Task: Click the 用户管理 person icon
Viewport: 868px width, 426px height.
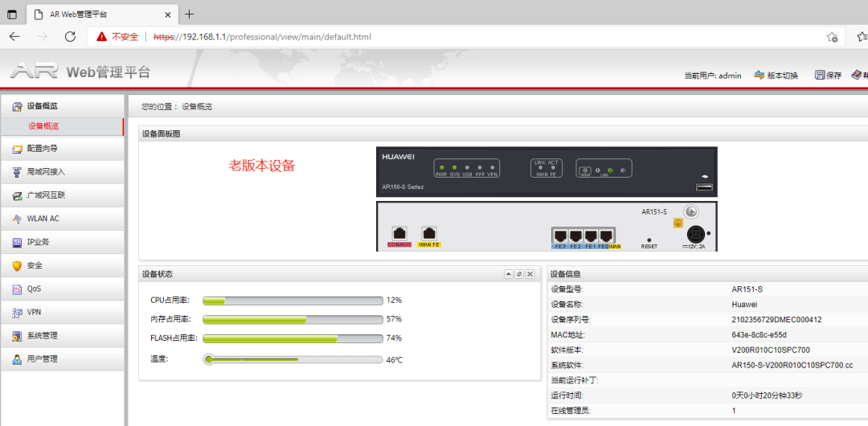Action: click(17, 359)
